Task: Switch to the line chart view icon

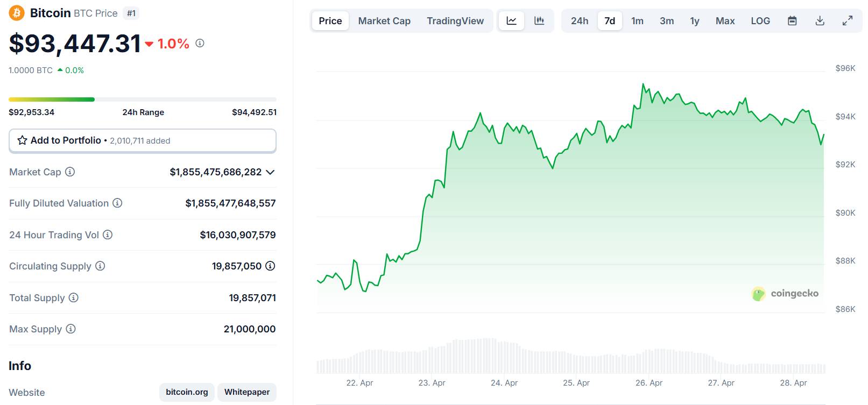Action: pos(511,21)
